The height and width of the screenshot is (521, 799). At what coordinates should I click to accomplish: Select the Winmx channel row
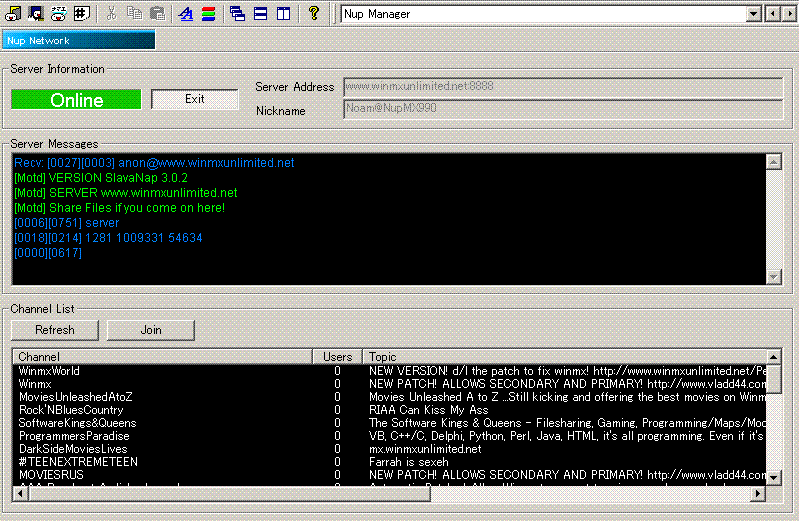pos(389,384)
